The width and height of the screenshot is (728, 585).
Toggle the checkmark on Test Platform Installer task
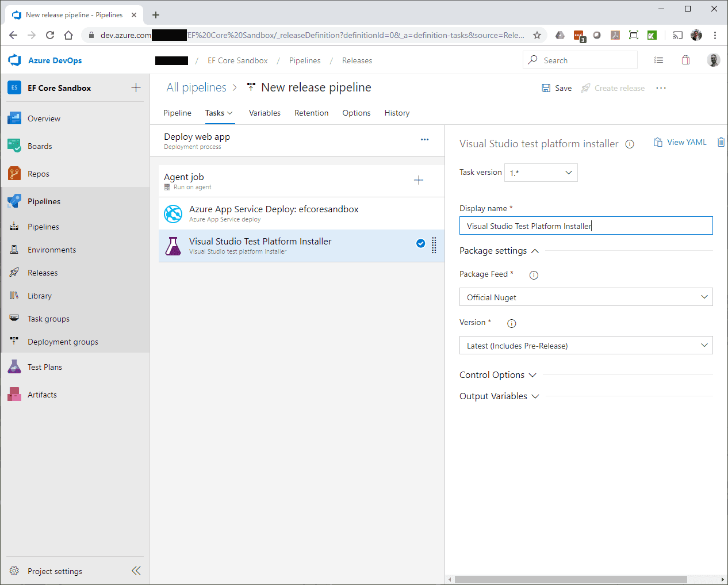[420, 243]
